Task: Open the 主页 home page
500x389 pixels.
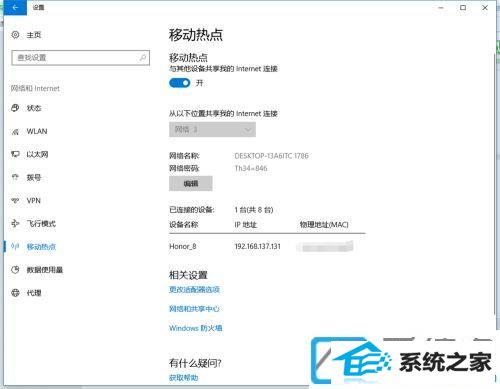Action: [34, 35]
